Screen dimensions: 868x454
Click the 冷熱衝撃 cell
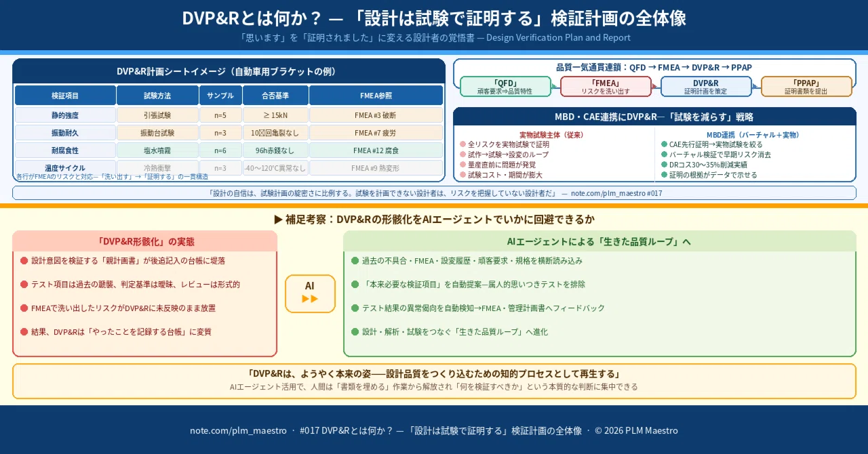click(x=157, y=168)
